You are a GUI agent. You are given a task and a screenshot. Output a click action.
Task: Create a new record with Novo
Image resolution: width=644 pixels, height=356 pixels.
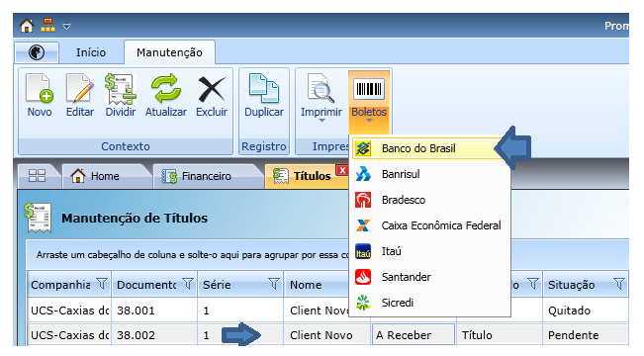tap(40, 96)
